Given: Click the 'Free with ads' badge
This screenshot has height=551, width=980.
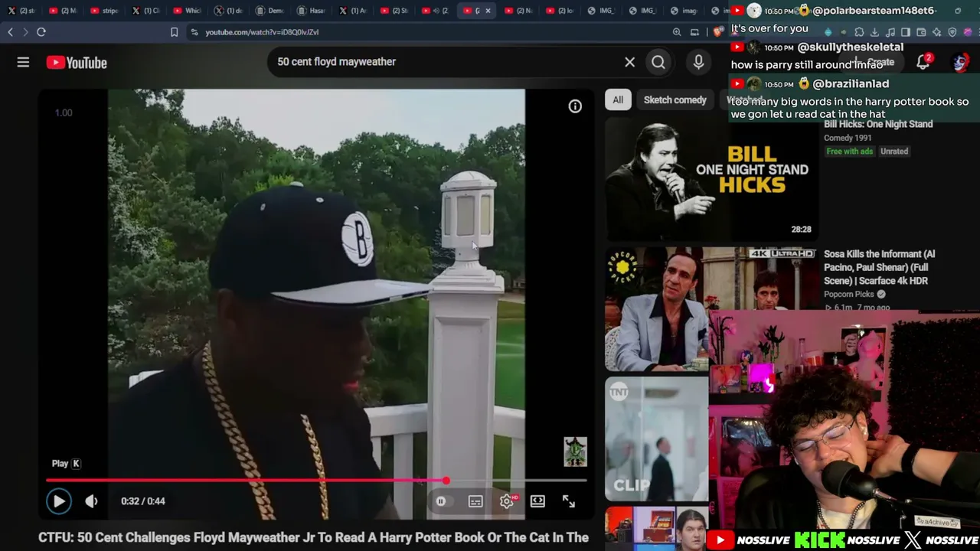Looking at the screenshot, I should pyautogui.click(x=850, y=152).
